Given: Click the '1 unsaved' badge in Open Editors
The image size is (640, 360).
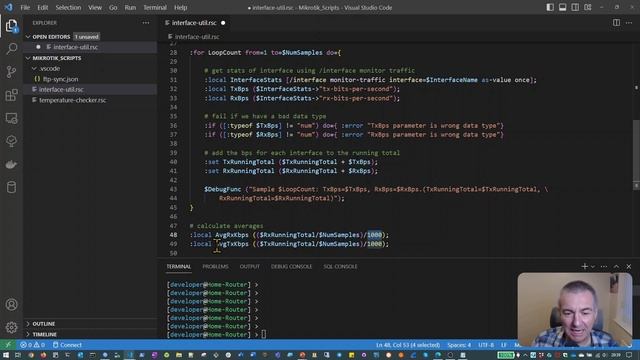Looking at the screenshot, I should coord(87,37).
